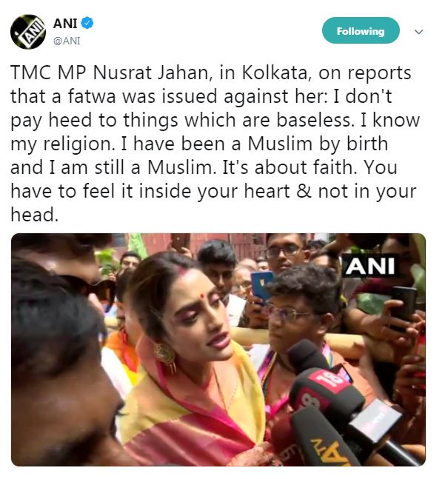Click the words 'Nusrat Jahan' in tweet
448x479 pixels.
[150, 73]
